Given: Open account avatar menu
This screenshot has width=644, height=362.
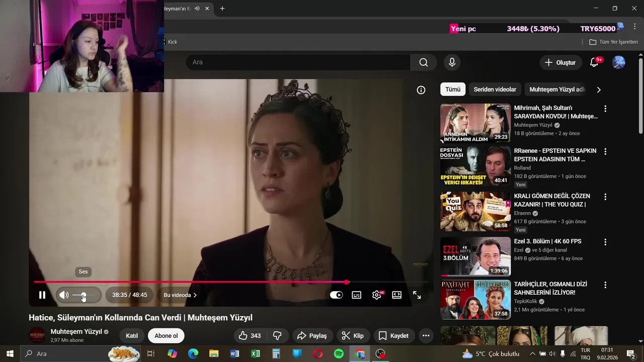Looking at the screenshot, I should (x=619, y=62).
